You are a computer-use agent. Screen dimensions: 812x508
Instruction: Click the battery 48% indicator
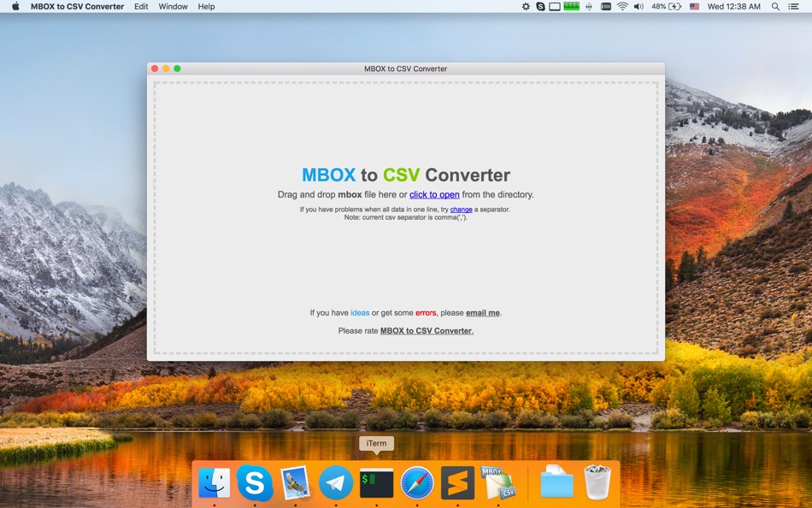(666, 6)
